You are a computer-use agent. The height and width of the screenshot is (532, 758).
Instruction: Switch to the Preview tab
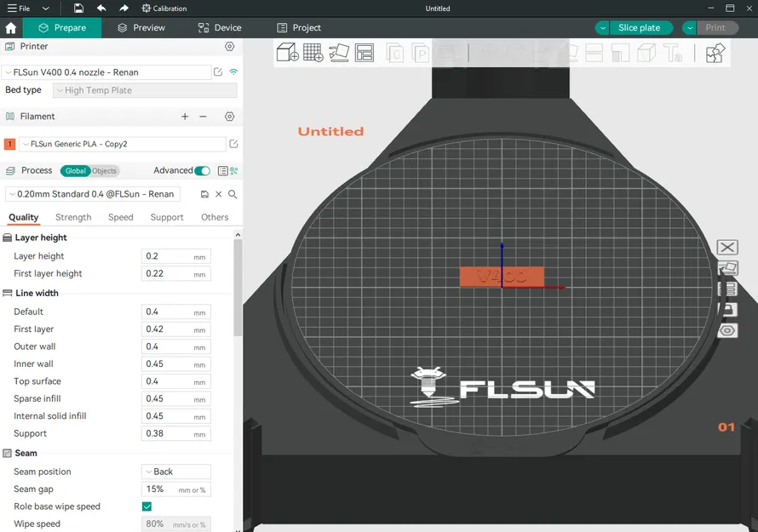141,28
